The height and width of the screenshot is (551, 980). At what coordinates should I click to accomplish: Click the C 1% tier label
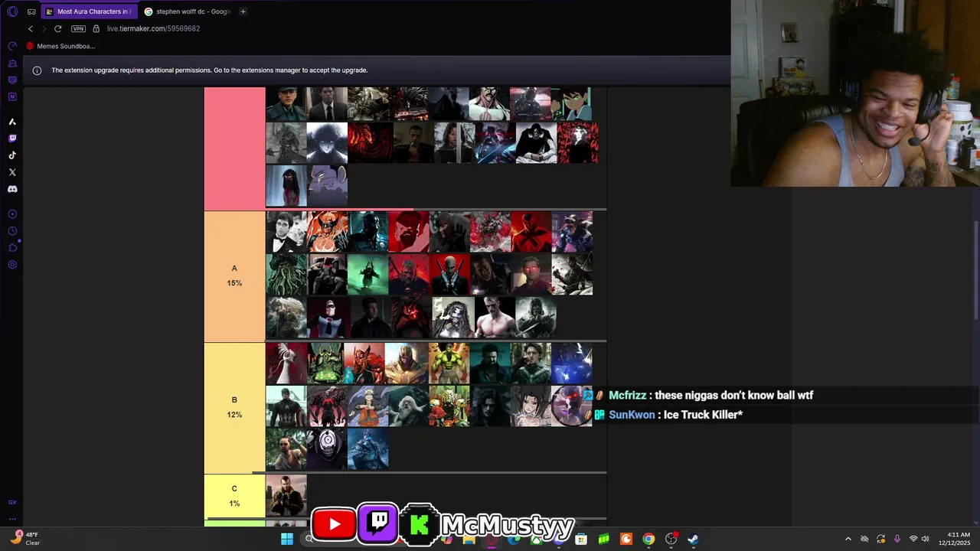tap(234, 496)
